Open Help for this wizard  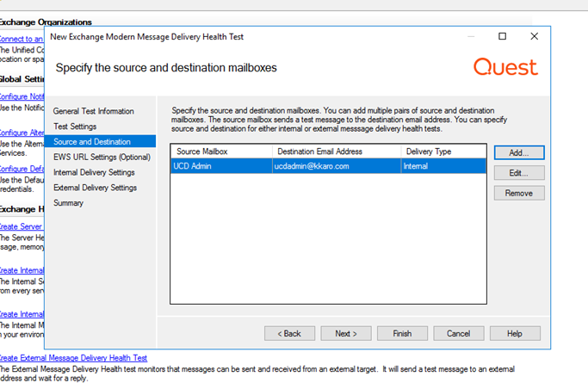[515, 333]
